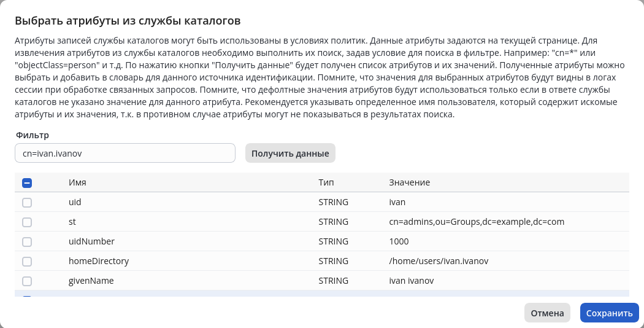Click the "Имя" column header
The height and width of the screenshot is (328, 644).
pyautogui.click(x=77, y=182)
